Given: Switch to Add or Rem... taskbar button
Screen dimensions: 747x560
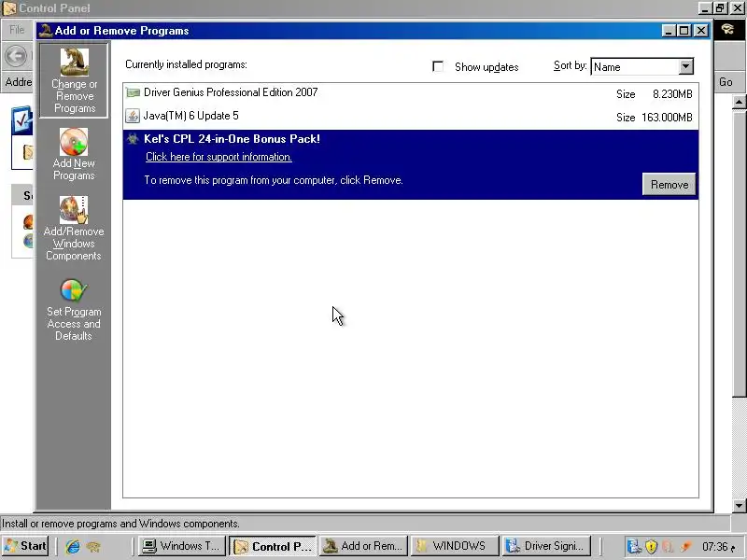Looking at the screenshot, I should [x=363, y=546].
